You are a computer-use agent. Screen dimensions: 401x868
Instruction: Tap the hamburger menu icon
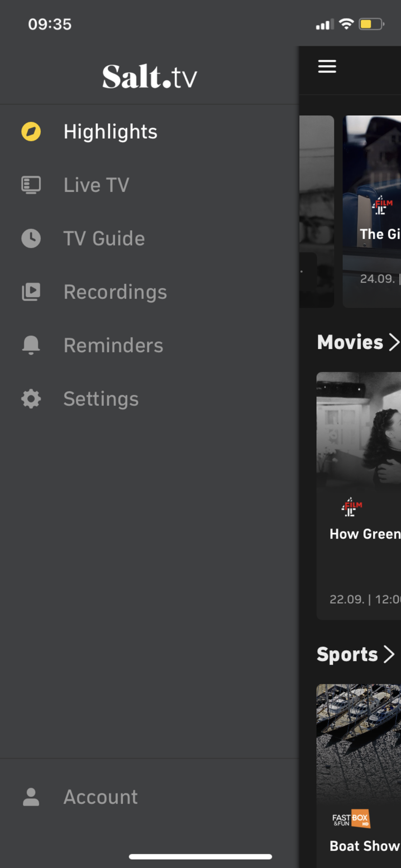(x=327, y=66)
